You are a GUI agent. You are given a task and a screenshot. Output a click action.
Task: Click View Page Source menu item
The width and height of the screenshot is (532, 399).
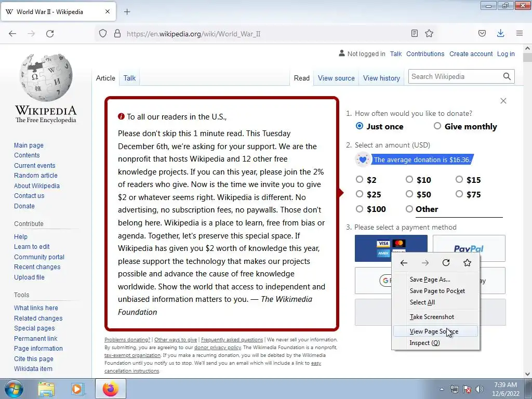(436, 331)
